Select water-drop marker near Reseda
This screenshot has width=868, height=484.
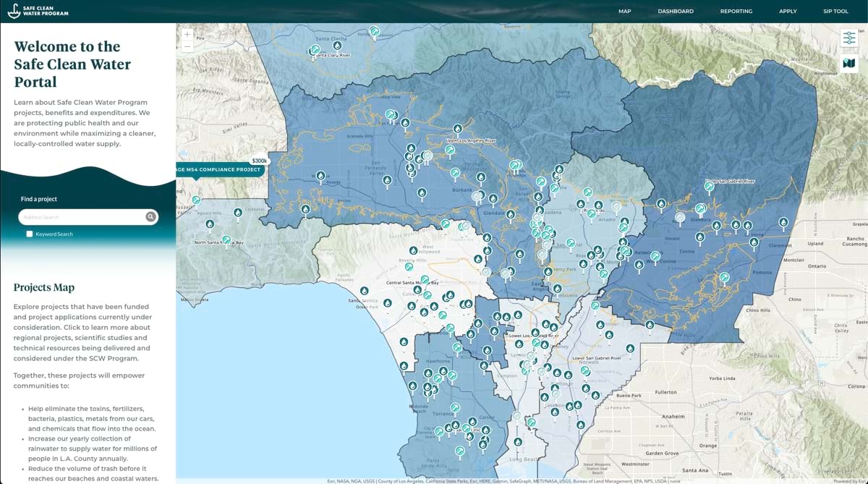click(320, 176)
